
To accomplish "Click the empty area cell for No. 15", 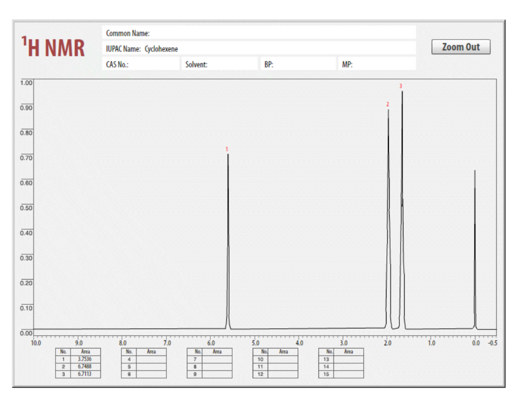I will point(348,374).
